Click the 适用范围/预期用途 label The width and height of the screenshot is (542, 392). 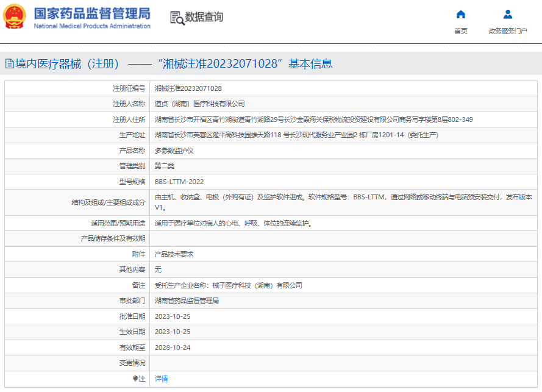[118, 223]
